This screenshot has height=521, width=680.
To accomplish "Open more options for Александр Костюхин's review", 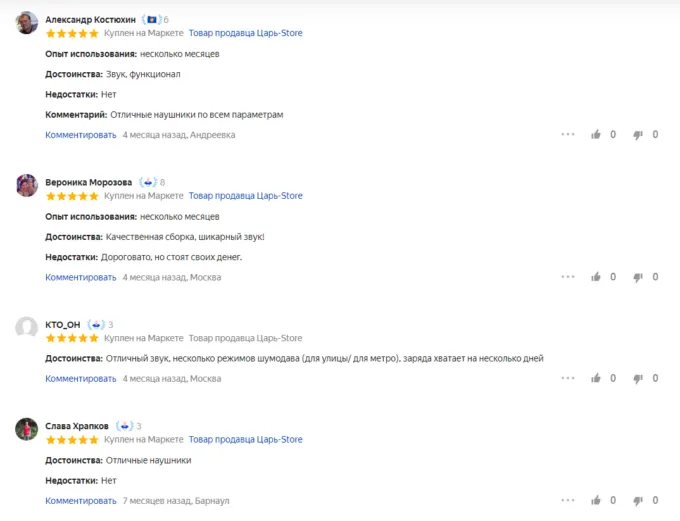I will click(x=568, y=134).
